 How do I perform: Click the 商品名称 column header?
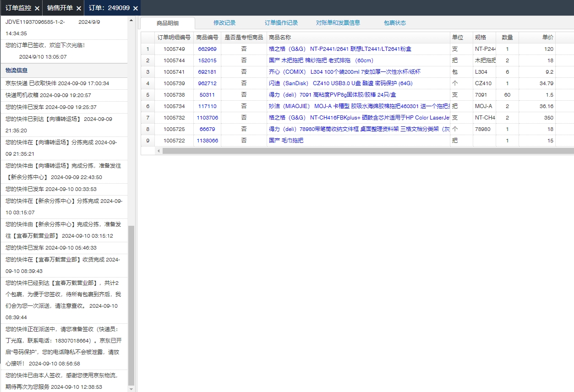click(x=358, y=38)
